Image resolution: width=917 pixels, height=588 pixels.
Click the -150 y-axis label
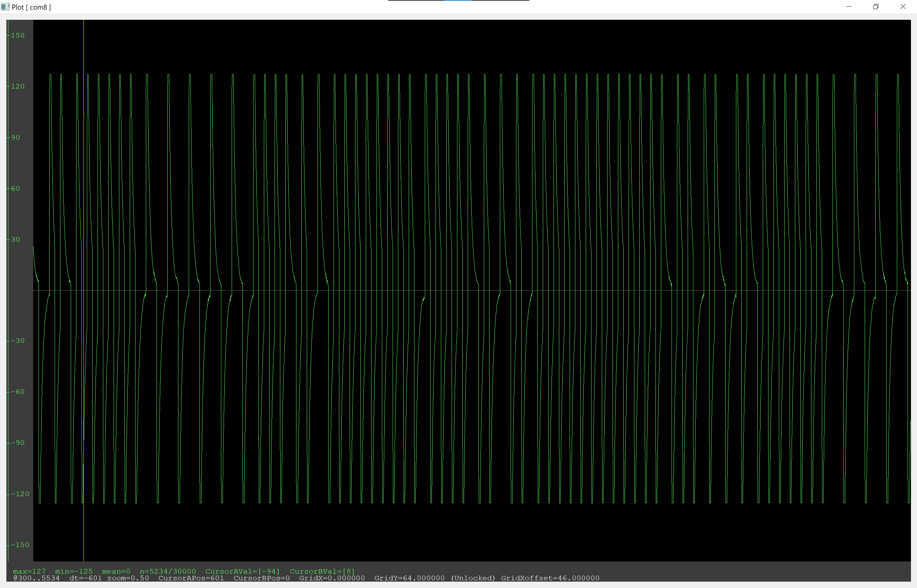click(20, 545)
